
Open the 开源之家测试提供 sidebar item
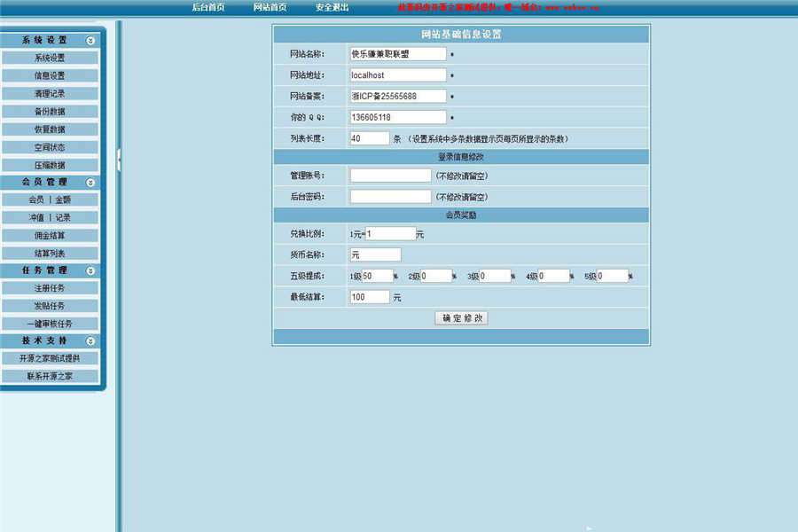50,358
